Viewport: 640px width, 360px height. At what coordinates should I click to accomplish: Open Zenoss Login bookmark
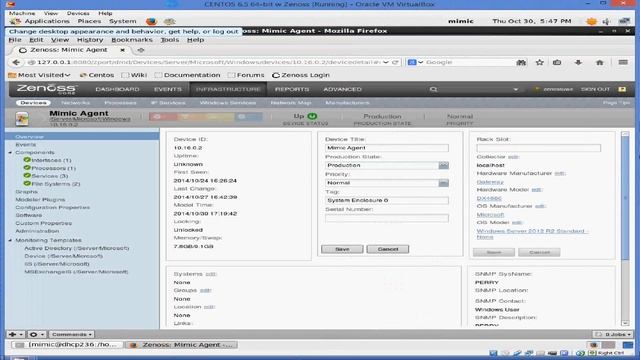[301, 75]
